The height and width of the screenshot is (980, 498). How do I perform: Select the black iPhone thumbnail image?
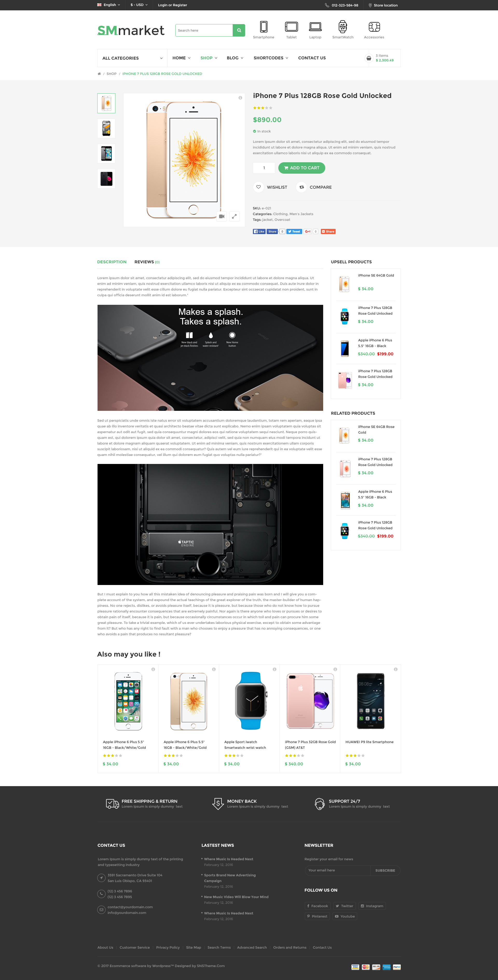pyautogui.click(x=106, y=179)
